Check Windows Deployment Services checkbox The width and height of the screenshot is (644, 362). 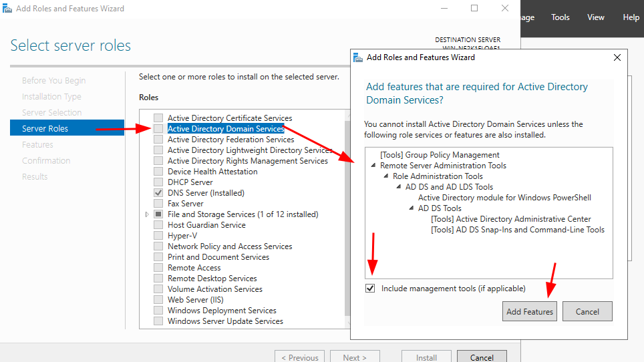click(158, 310)
